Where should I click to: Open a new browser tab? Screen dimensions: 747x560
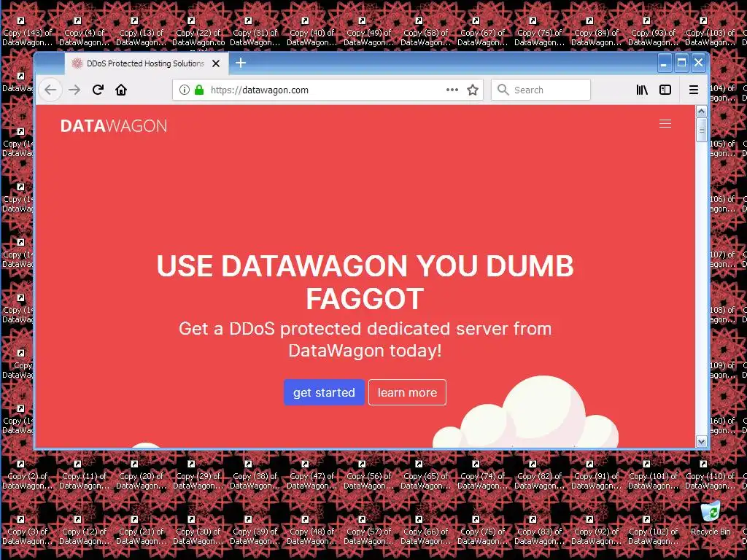pos(241,63)
